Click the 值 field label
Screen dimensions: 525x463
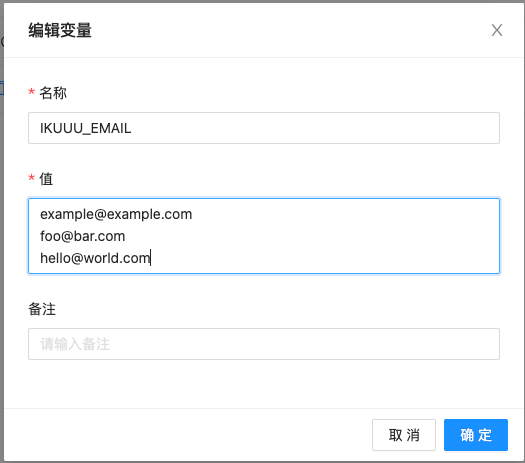pyautogui.click(x=46, y=179)
